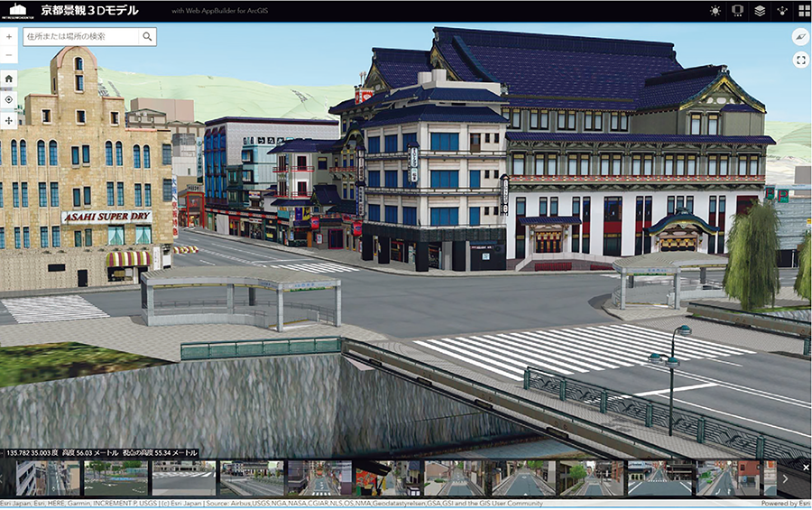This screenshot has width=812, height=510.
Task: Open the share widget
Action: (781, 11)
